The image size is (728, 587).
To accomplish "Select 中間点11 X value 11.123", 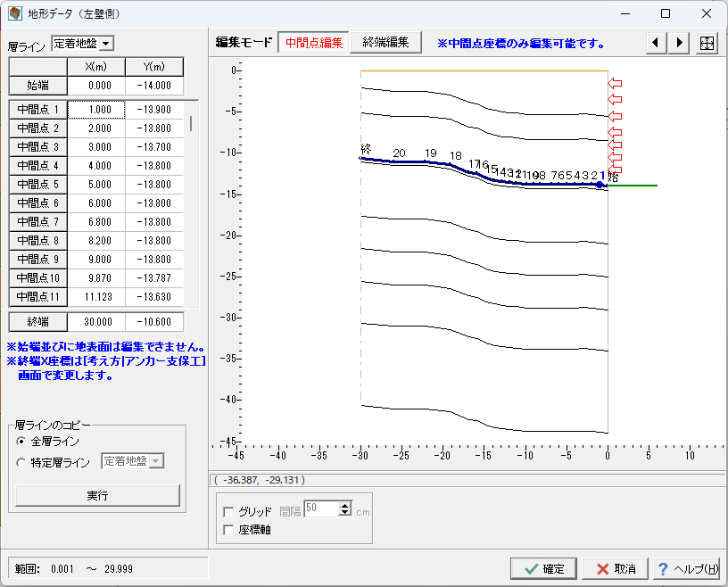I will tap(96, 297).
